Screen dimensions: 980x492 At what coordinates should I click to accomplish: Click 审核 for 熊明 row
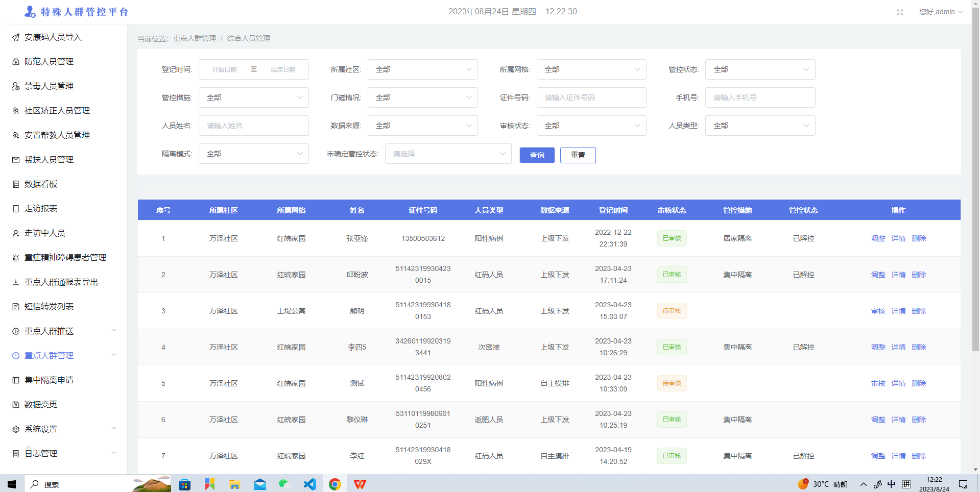tap(878, 311)
